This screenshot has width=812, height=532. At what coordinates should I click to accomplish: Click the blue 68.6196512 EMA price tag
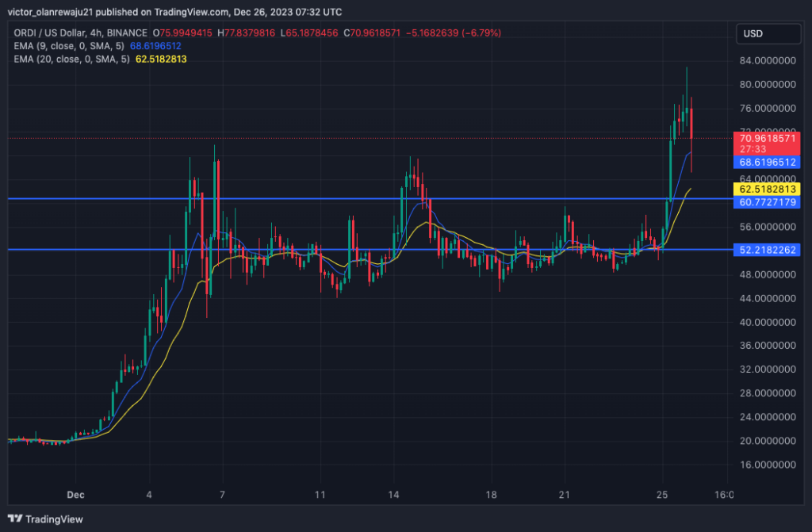(x=766, y=163)
